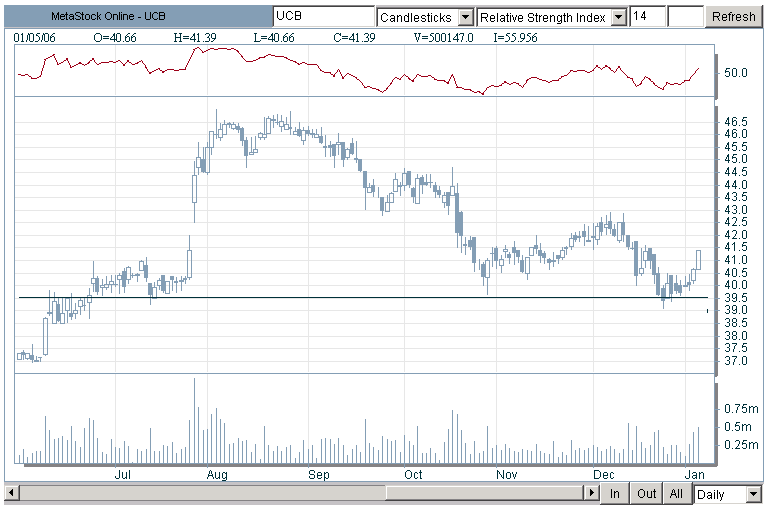Screen dimensions: 769x509
Task: Edit the indicator period field showing 14
Action: [x=647, y=16]
